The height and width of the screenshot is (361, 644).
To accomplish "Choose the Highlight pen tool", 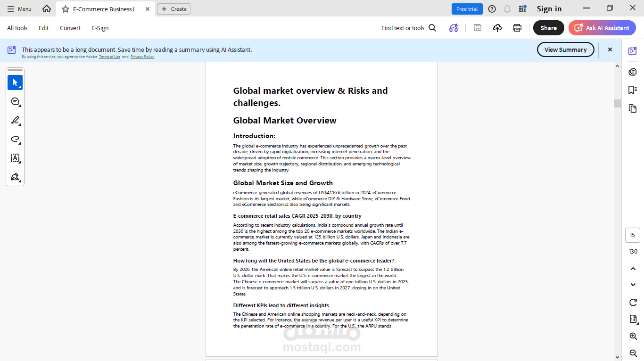I will [x=15, y=120].
